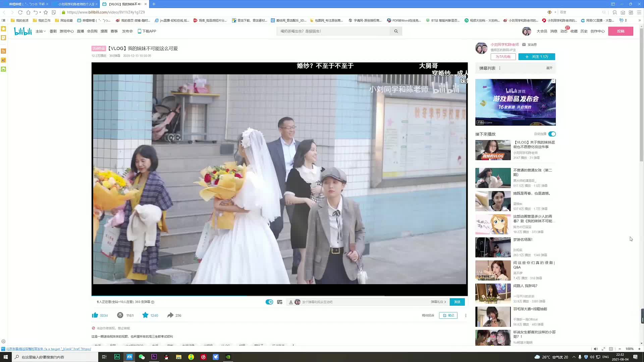Open Premiere Pro from the taskbar
Screen dimensions: 644x362
pyautogui.click(x=154, y=357)
